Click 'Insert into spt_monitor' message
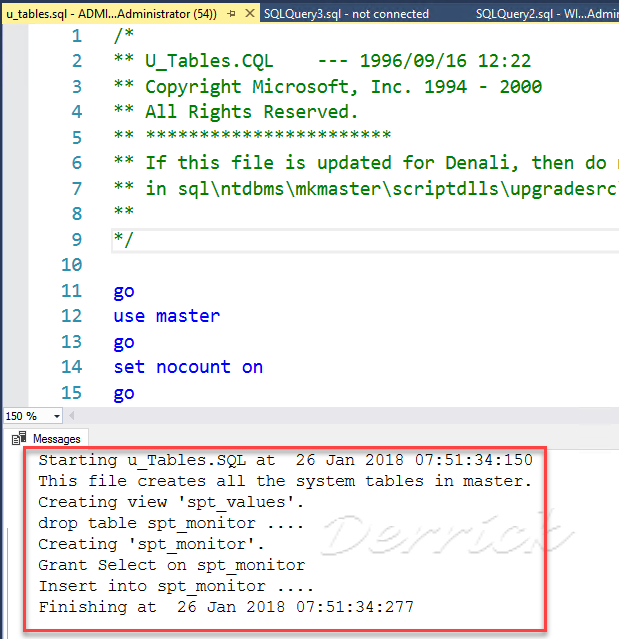619x639 pixels. pyautogui.click(x=176, y=586)
